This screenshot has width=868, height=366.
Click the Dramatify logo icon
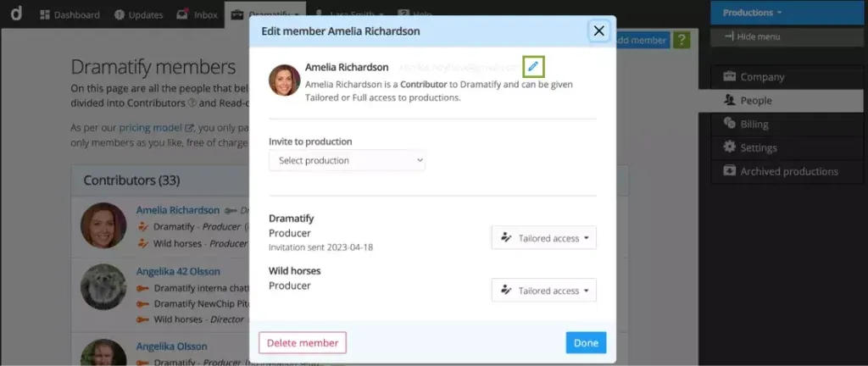(17, 14)
